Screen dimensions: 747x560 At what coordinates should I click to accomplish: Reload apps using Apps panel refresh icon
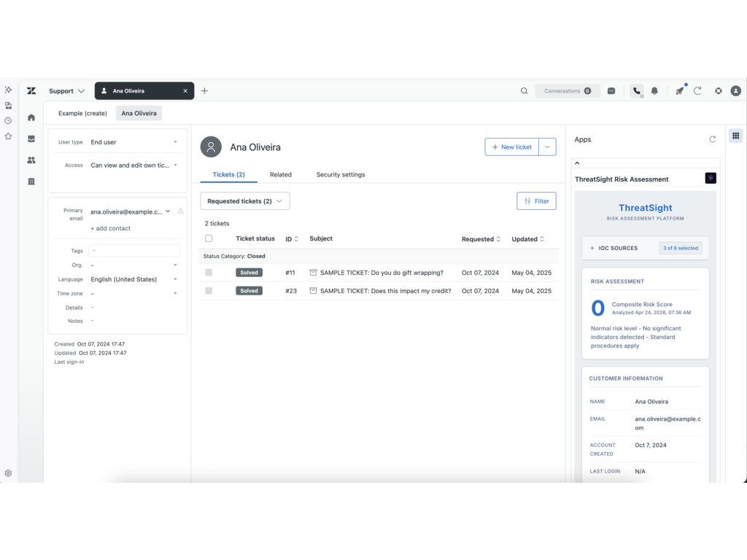point(712,139)
